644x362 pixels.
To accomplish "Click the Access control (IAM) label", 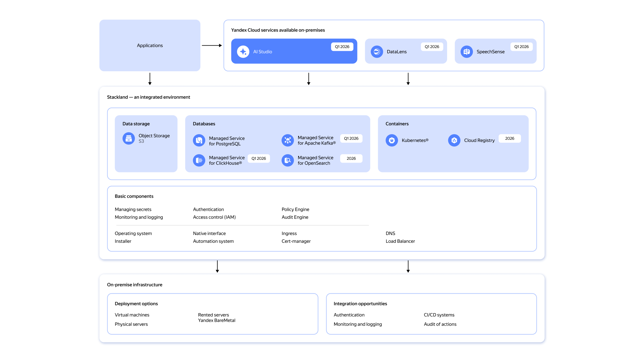I will point(214,217).
